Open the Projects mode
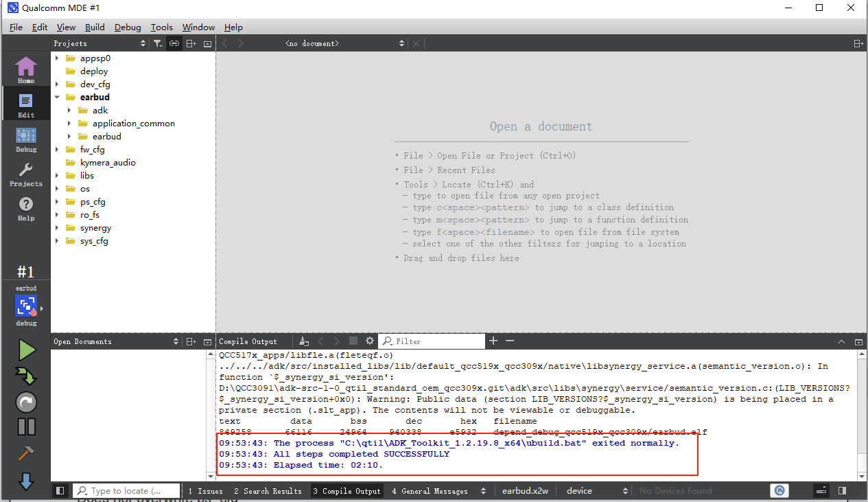The image size is (868, 502). [x=26, y=172]
